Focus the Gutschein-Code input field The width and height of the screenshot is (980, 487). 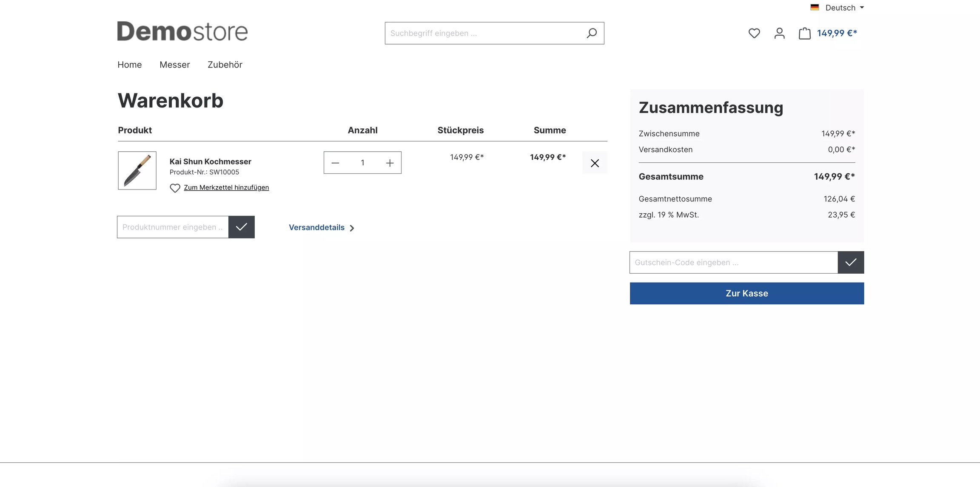click(734, 262)
